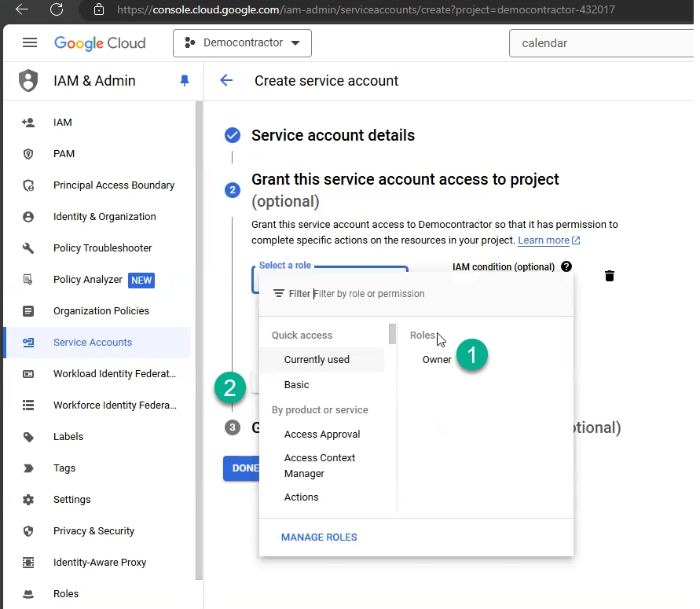Open Organization Policies
Screen dimensions: 700x609
(101, 310)
